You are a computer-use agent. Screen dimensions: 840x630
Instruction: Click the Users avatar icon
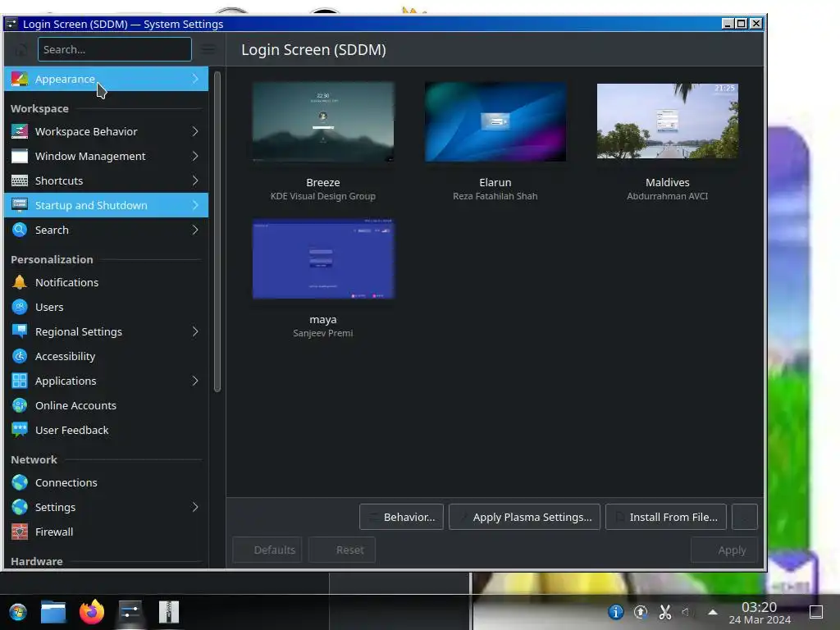point(20,307)
